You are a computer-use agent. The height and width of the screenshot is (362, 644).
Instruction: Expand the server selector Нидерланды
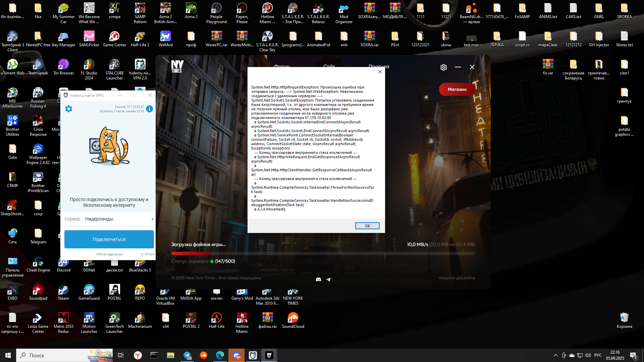point(109,219)
